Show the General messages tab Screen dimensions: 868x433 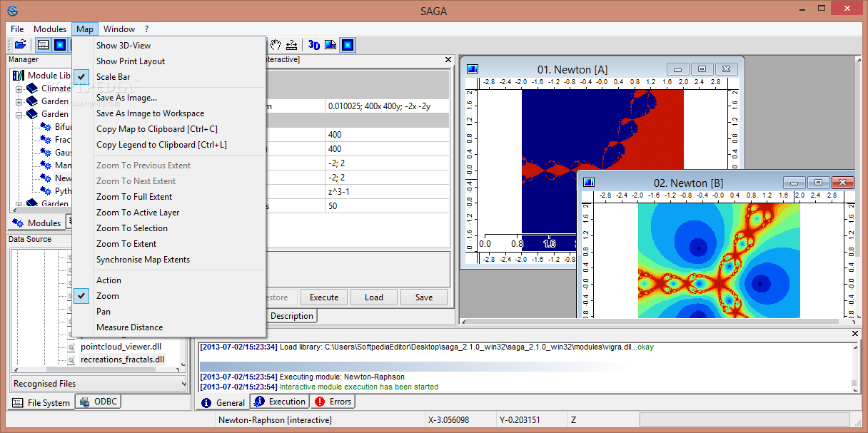coord(223,402)
